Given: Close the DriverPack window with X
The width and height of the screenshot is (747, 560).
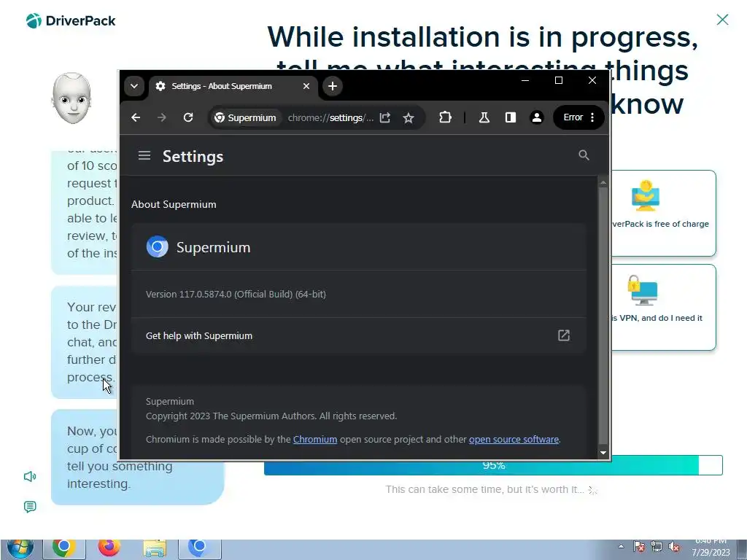Looking at the screenshot, I should (722, 20).
